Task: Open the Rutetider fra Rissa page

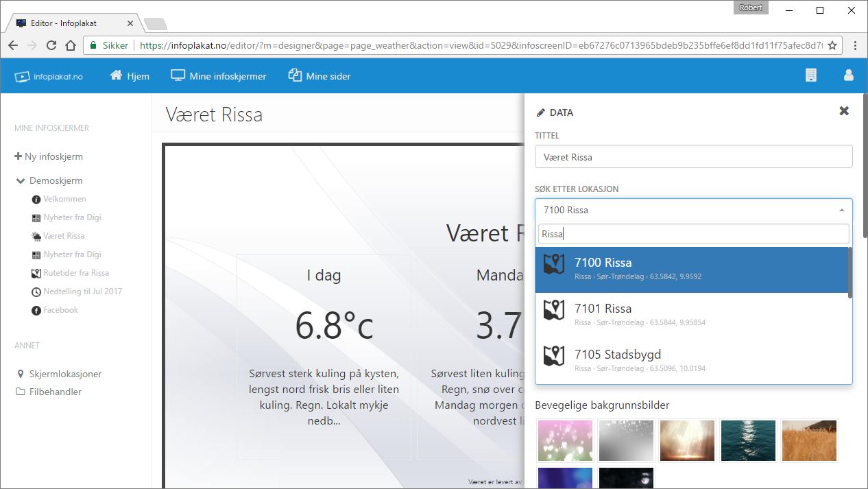Action: 76,273
